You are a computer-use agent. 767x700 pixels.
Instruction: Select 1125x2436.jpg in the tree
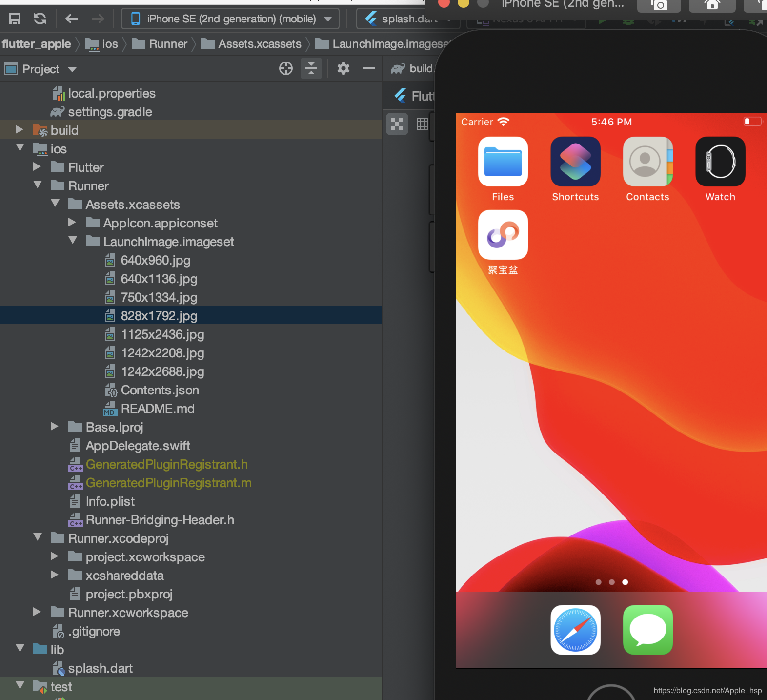[162, 334]
